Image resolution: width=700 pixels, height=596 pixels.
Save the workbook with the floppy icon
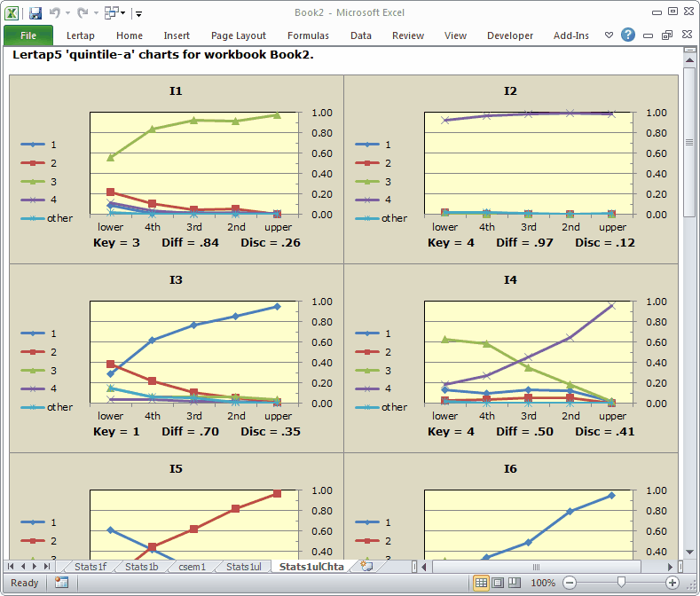click(x=35, y=13)
